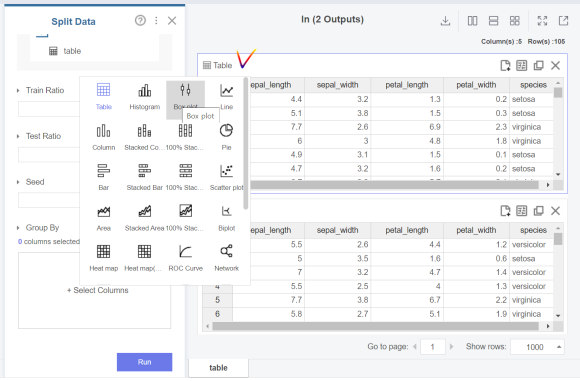Download the output data
Viewport: 580px width, 381px height.
coord(445,21)
